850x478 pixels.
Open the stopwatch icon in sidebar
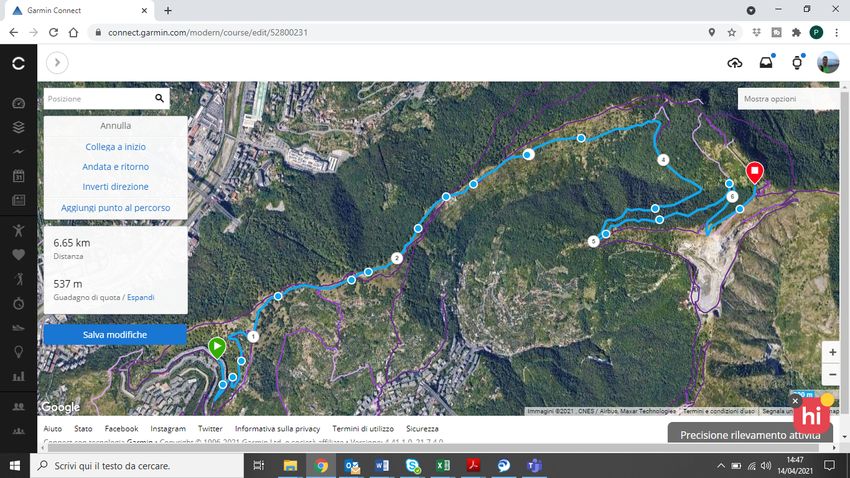18,303
